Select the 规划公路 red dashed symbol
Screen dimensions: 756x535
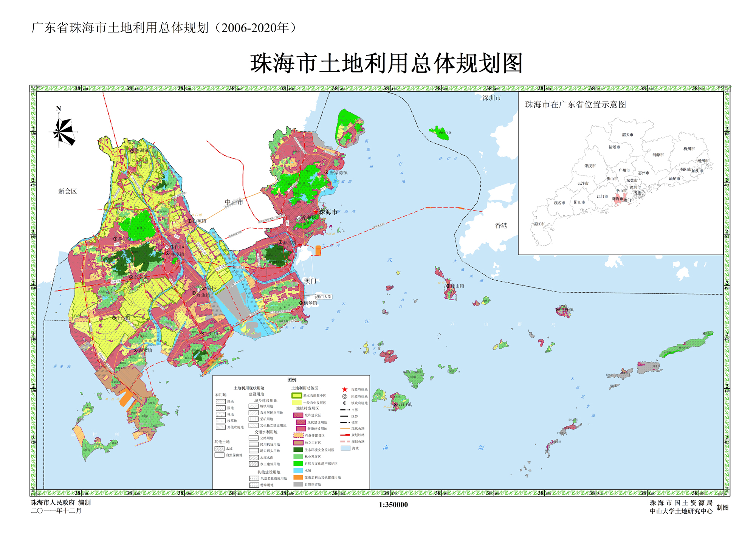click(x=345, y=442)
